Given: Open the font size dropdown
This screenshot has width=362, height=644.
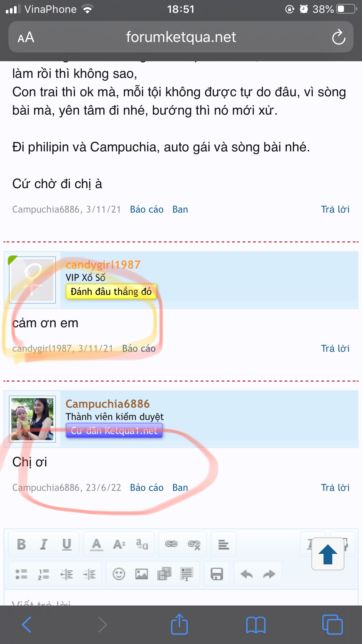Looking at the screenshot, I should click(x=119, y=544).
